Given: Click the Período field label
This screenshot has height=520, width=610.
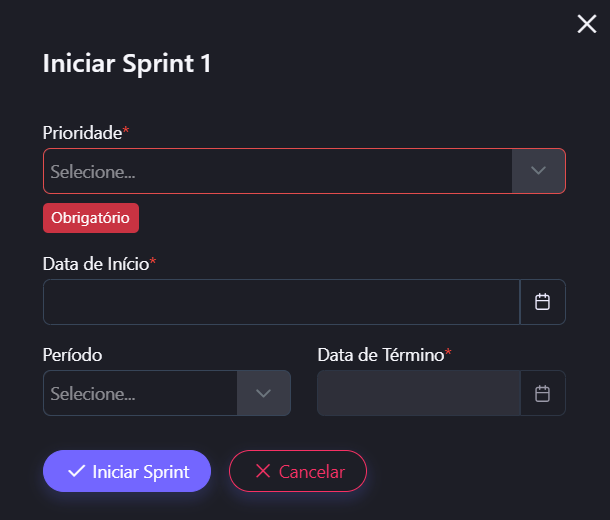Looking at the screenshot, I should coord(72,354).
